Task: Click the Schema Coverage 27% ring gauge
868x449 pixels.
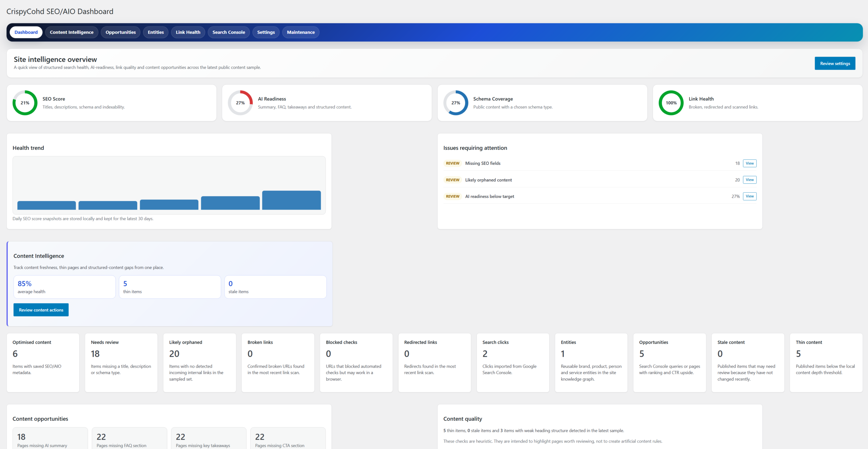Action: [x=456, y=103]
